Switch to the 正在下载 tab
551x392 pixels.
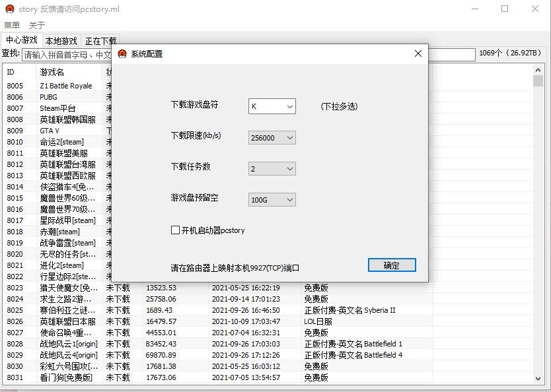(x=101, y=41)
